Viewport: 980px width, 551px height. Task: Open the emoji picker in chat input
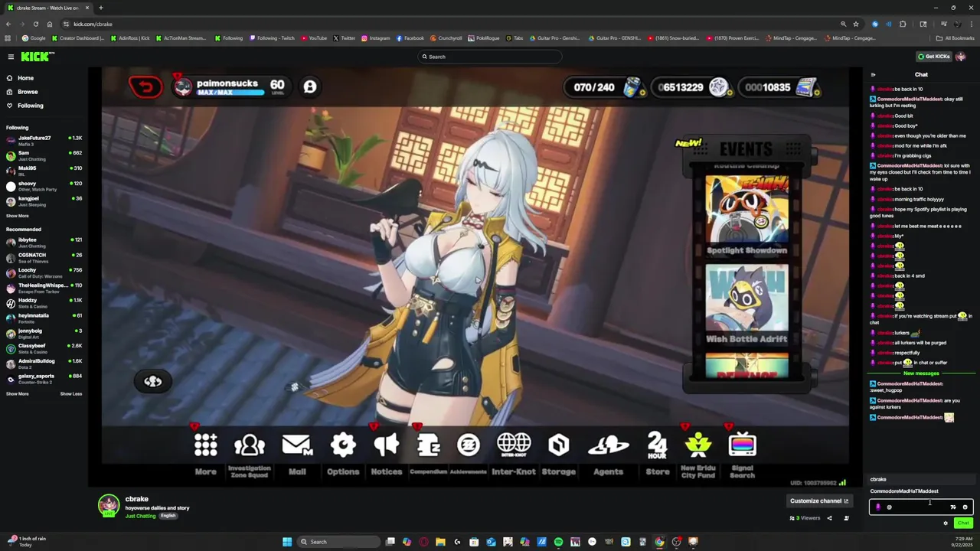pos(965,507)
